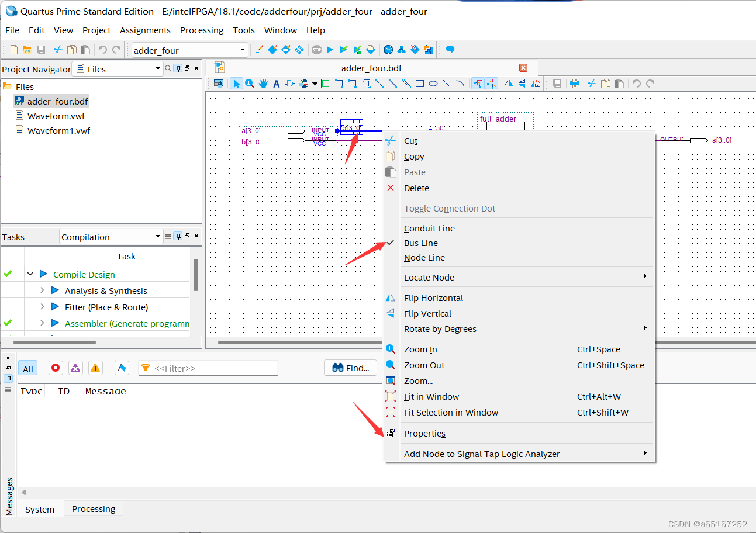Expand the Locate Node submenu
Screen dimensions: 756x533
pos(519,278)
